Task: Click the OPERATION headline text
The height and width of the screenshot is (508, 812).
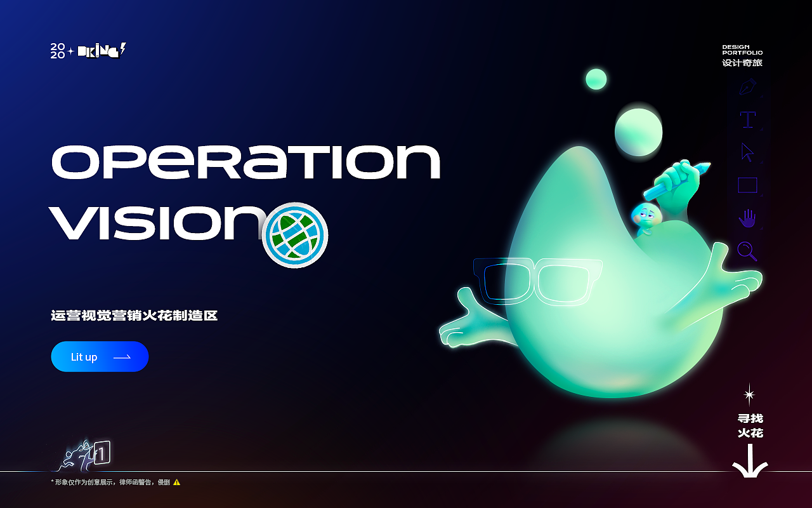Action: click(246, 162)
